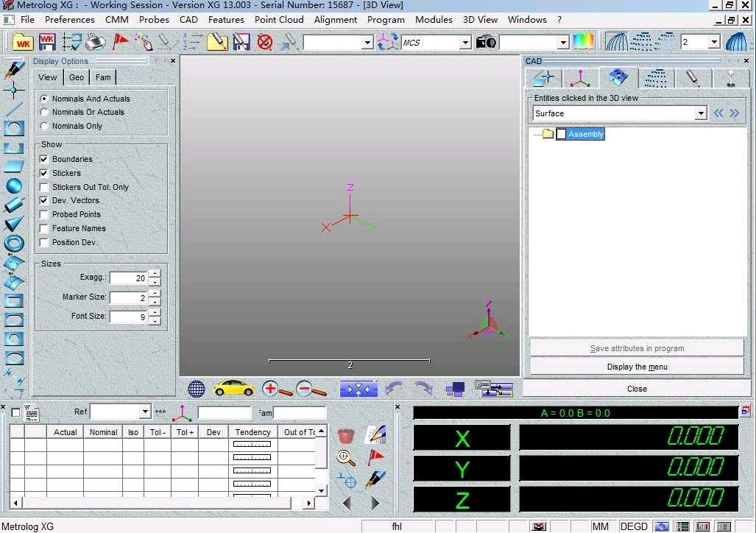
Task: Select the cylinder feature tool
Action: pos(13,205)
